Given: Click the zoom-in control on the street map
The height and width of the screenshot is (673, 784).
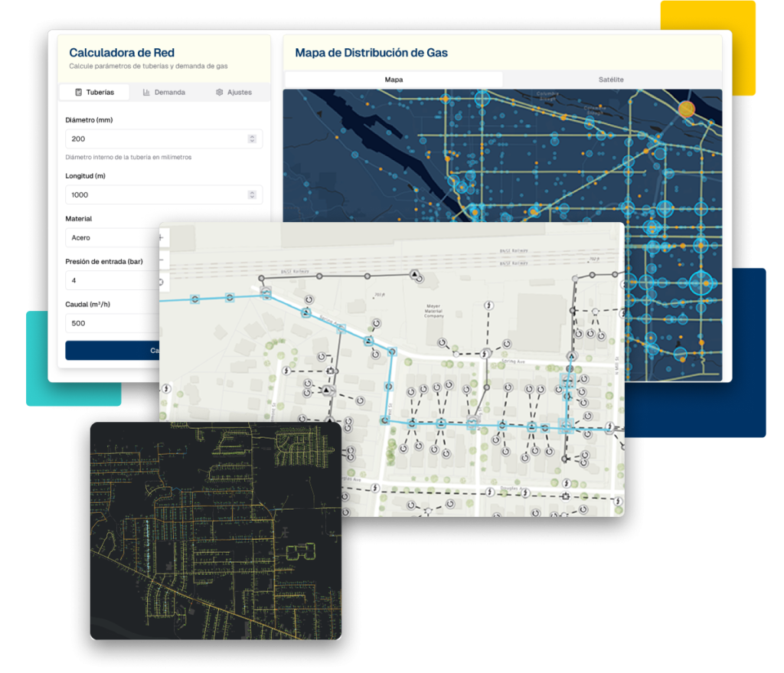Looking at the screenshot, I should point(161,237).
